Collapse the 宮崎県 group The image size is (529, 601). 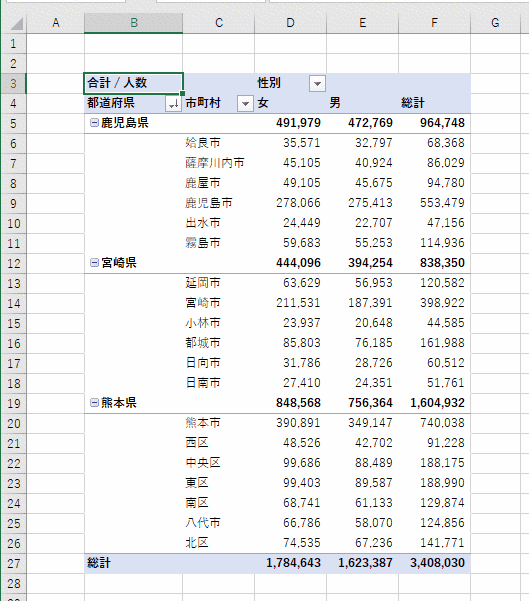click(94, 263)
